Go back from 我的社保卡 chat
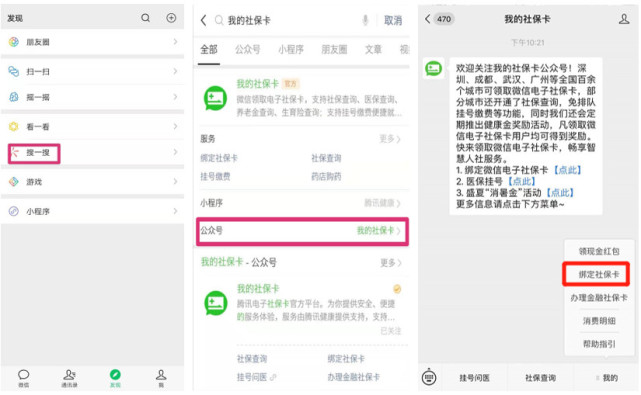The width and height of the screenshot is (641, 395). tap(428, 19)
